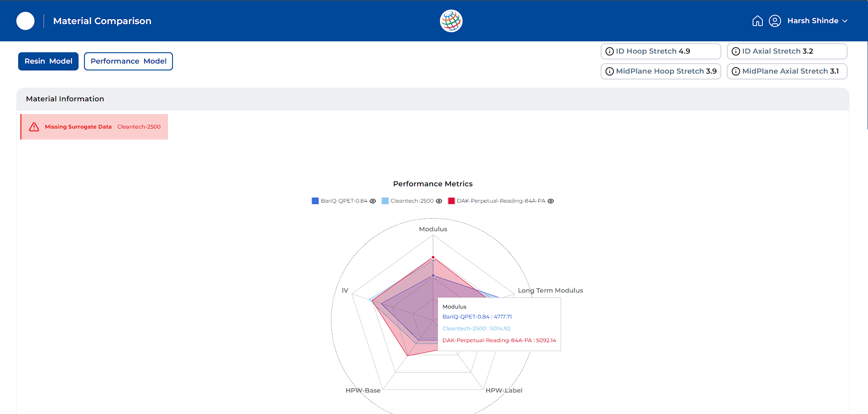Click the blue BariQ-QPET-0.84 legend swatch
Image resolution: width=868 pixels, height=414 pixels.
click(315, 201)
